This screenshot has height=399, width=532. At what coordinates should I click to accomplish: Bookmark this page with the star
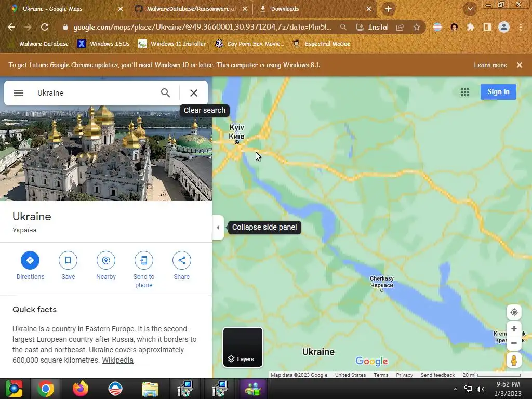[x=417, y=27]
